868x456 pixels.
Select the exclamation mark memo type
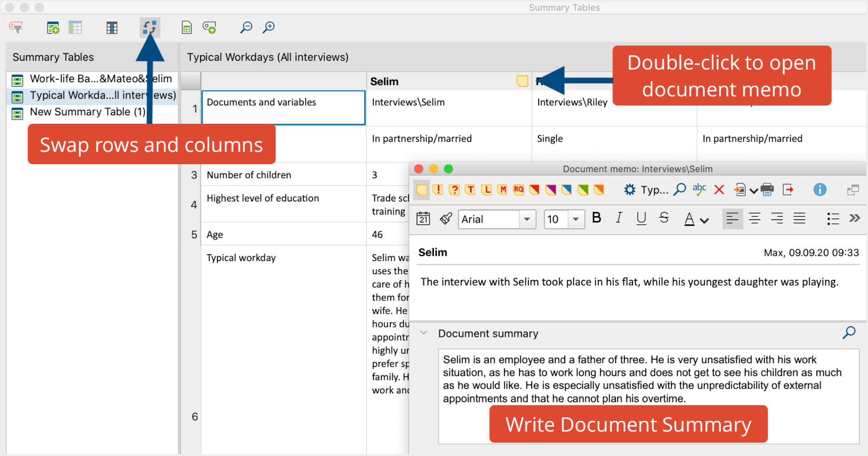pyautogui.click(x=438, y=190)
